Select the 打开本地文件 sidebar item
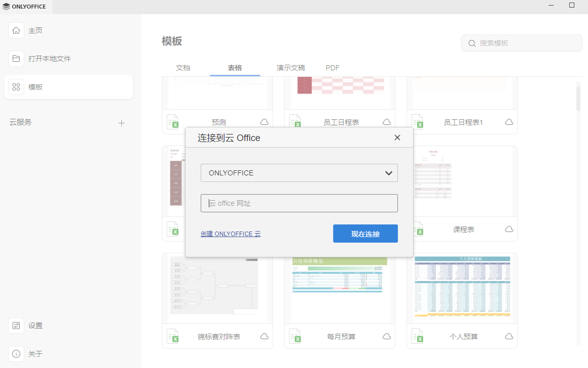Image resolution: width=588 pixels, height=368 pixels. 69,59
